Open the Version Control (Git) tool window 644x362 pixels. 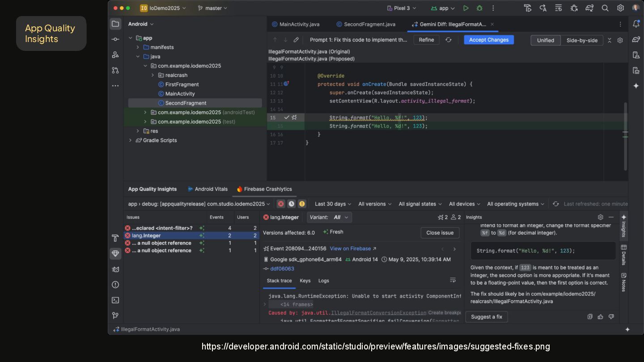click(115, 316)
